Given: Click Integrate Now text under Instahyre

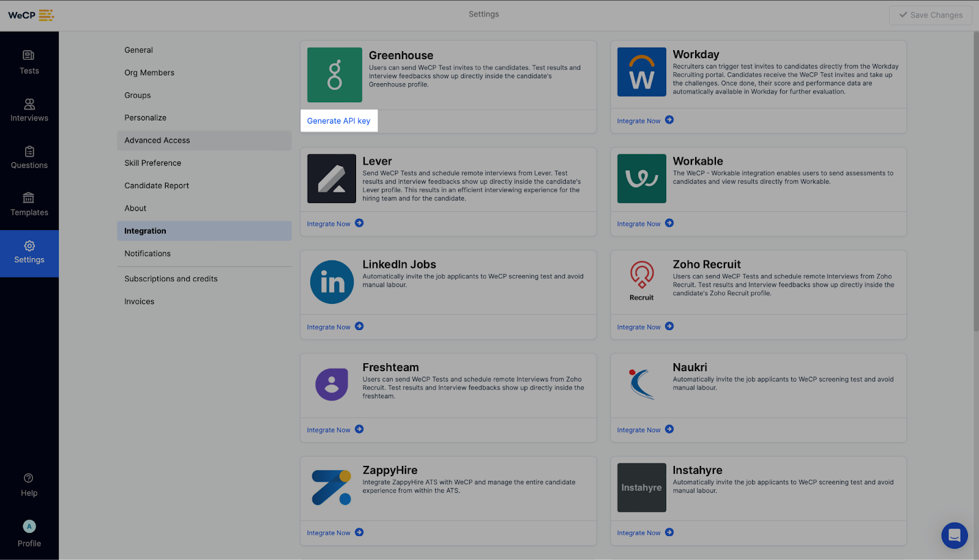Looking at the screenshot, I should point(639,533).
